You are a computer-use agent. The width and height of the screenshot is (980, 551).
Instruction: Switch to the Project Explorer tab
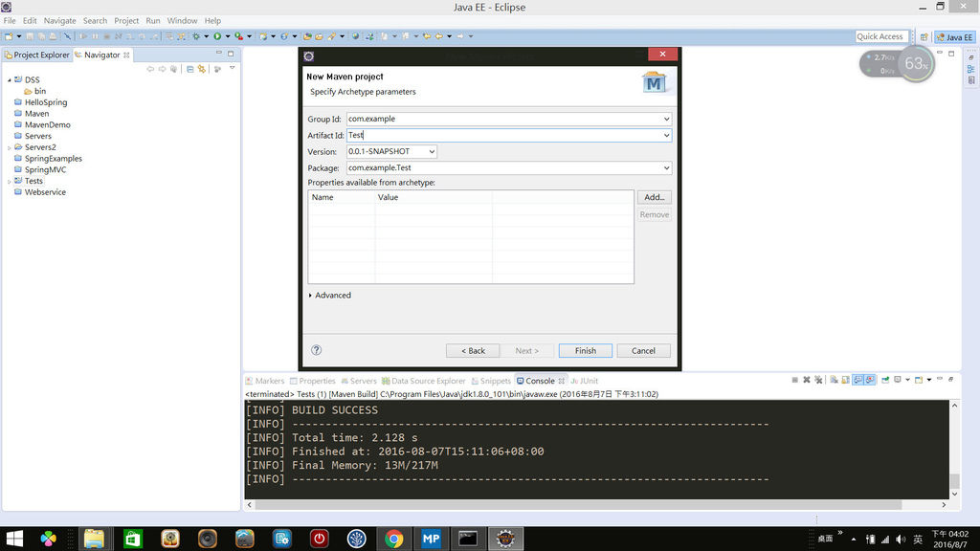coord(40,55)
